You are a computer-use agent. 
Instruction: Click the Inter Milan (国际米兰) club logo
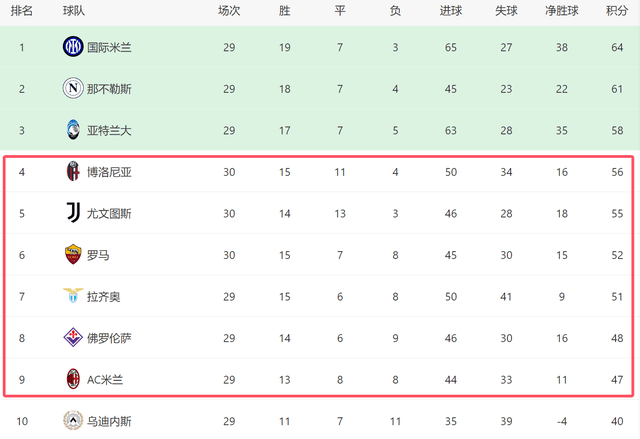(x=72, y=47)
